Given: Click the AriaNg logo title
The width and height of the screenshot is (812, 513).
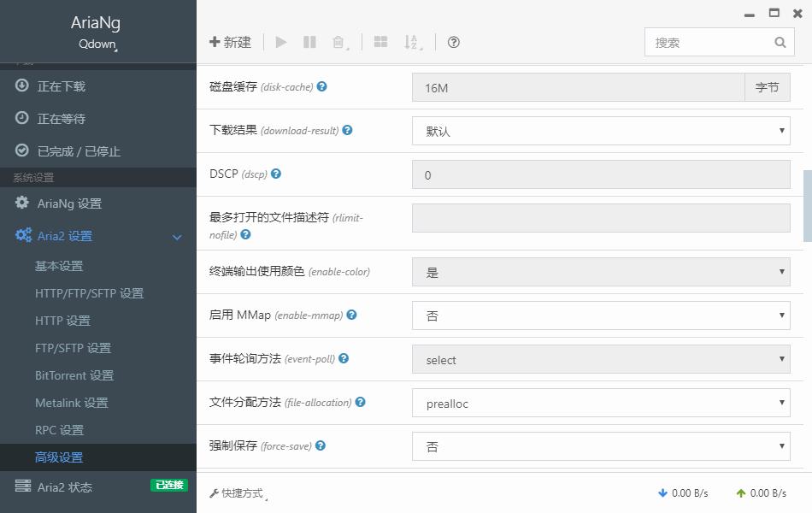Looking at the screenshot, I should (96, 22).
